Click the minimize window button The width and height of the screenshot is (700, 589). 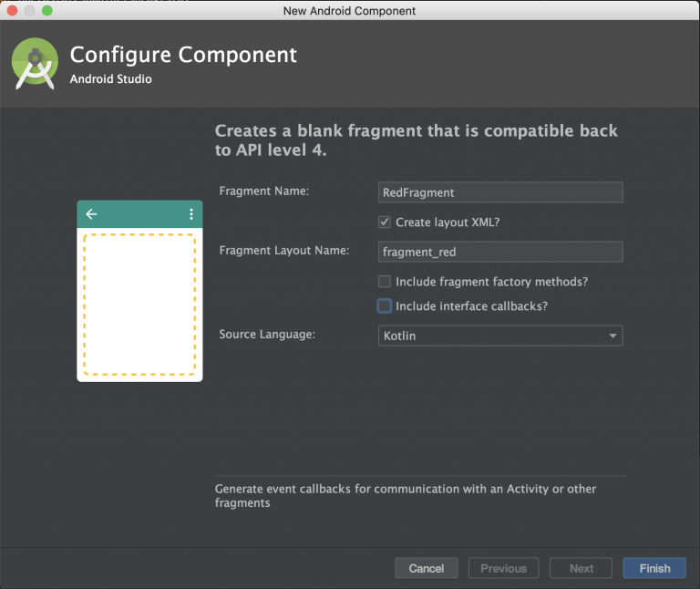click(x=30, y=10)
